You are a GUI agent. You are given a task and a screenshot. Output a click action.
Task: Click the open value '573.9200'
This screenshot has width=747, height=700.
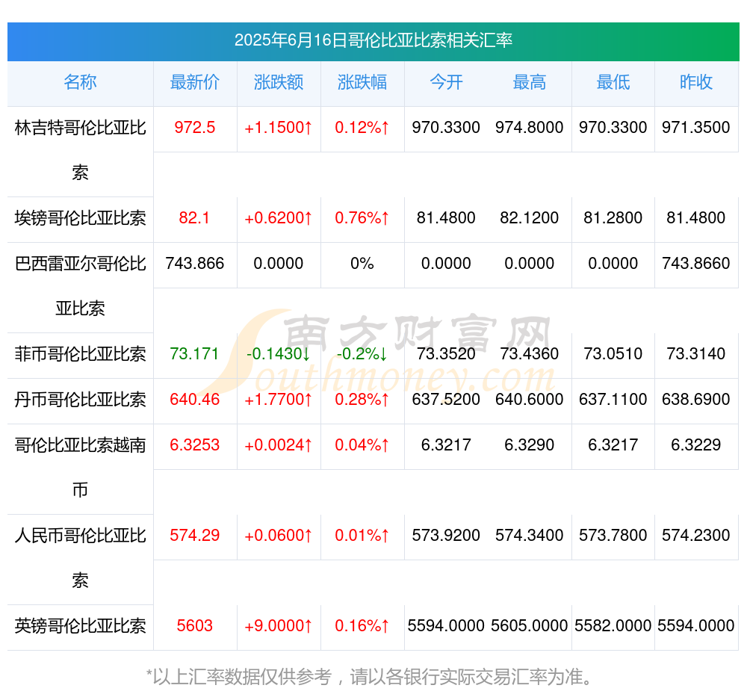coord(446,535)
